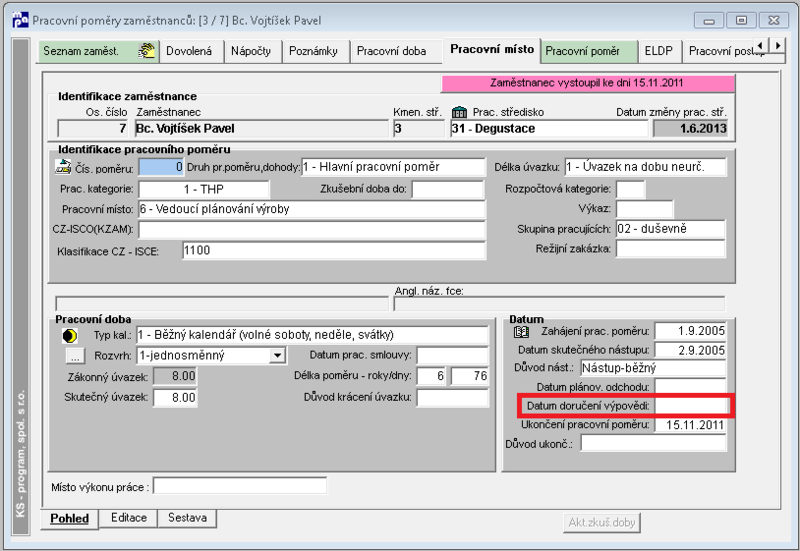800x551 pixels.
Task: Switch to the Pracovní doba tab
Action: 396,51
